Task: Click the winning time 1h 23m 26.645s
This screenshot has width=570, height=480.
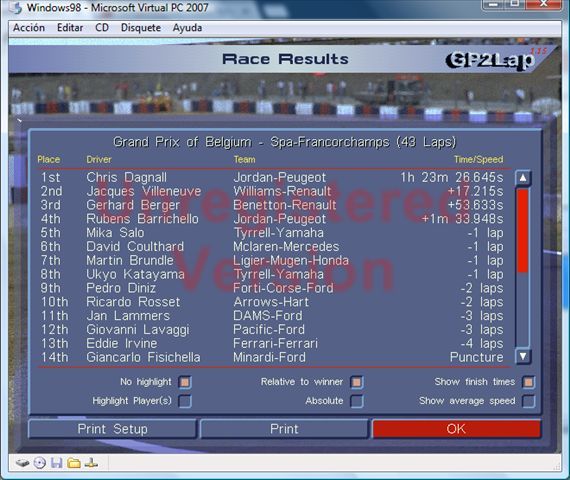Action: click(x=452, y=177)
